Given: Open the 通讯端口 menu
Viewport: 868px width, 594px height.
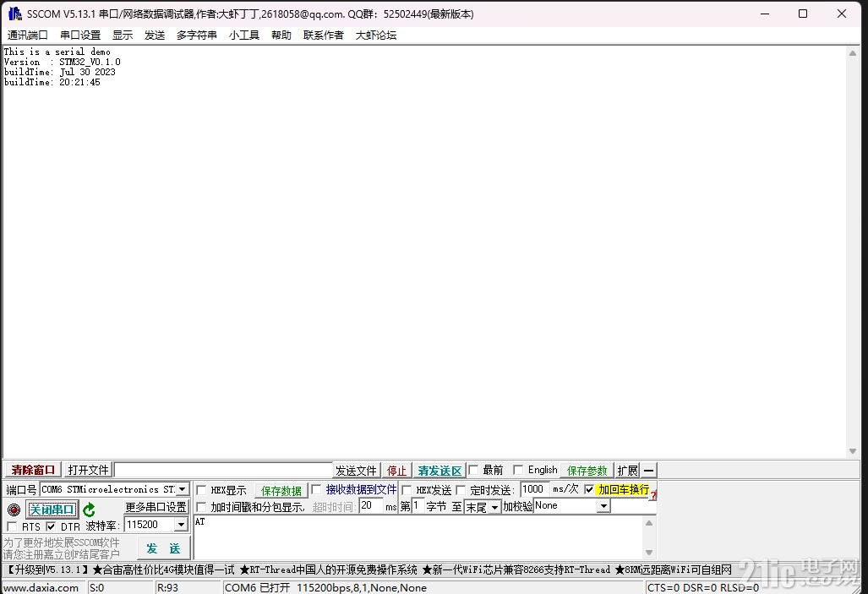Looking at the screenshot, I should click(x=27, y=35).
